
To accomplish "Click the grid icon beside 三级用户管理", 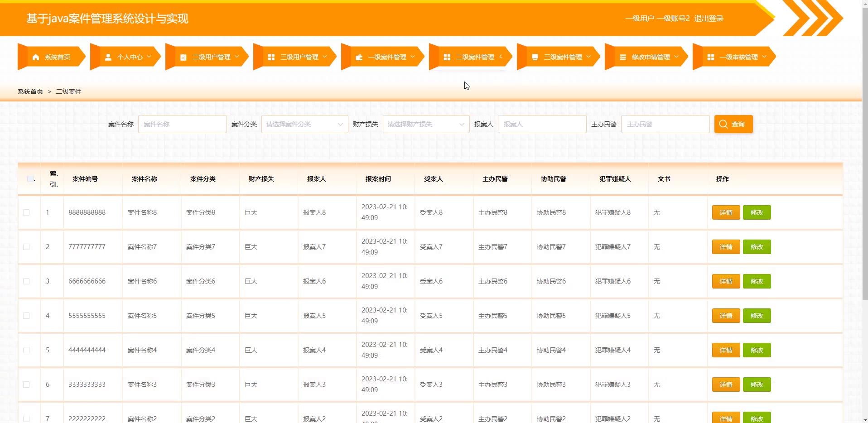I will pyautogui.click(x=271, y=57).
